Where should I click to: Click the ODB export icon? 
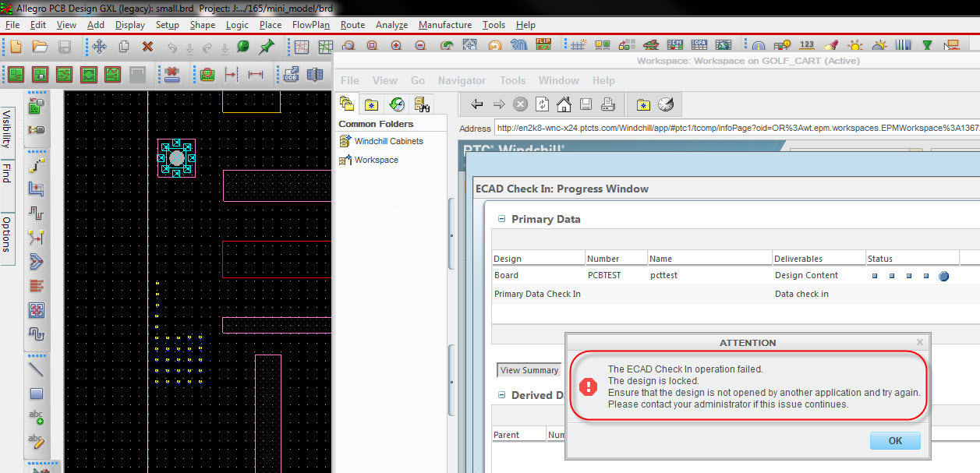pyautogui.click(x=291, y=75)
